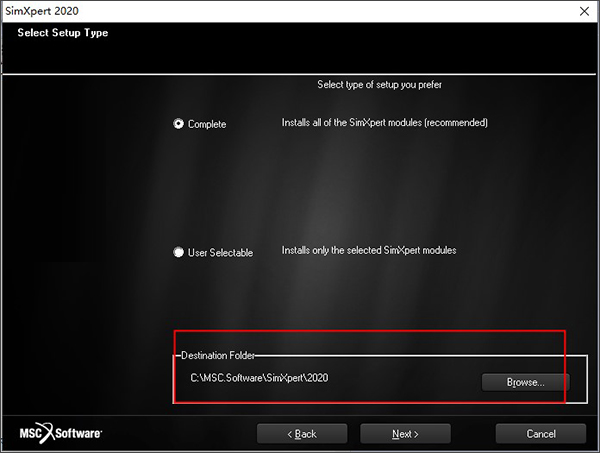Click the 'Select Setup Type' heading

63,33
